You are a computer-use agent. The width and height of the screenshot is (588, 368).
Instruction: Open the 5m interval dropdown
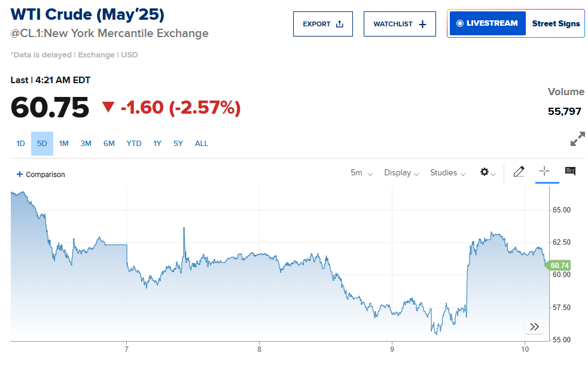click(x=361, y=173)
